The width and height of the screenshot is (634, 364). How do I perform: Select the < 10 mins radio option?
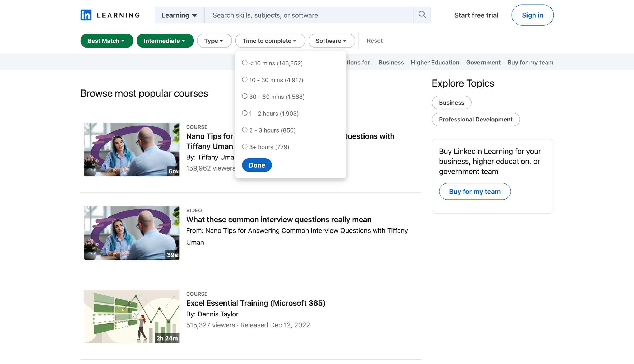tap(245, 63)
